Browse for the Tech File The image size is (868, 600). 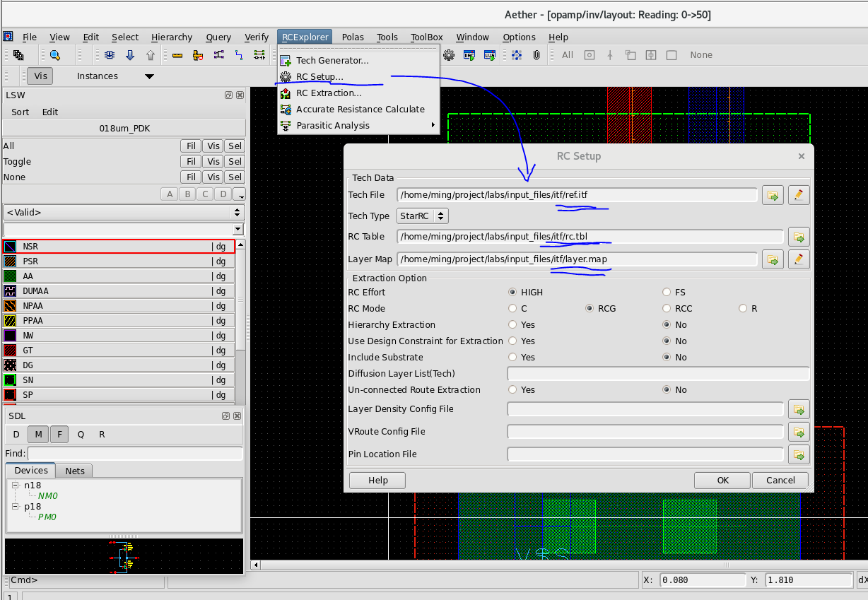pos(773,195)
